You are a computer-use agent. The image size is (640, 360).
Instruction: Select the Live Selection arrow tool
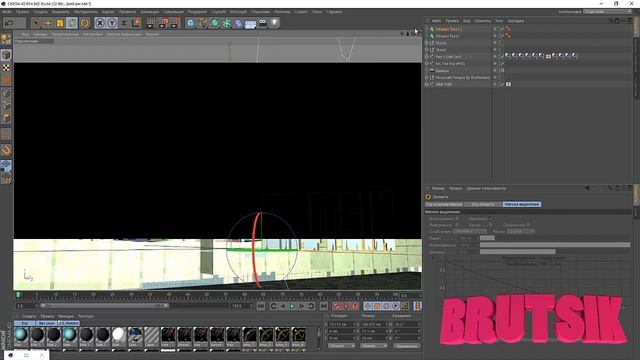pos(36,23)
